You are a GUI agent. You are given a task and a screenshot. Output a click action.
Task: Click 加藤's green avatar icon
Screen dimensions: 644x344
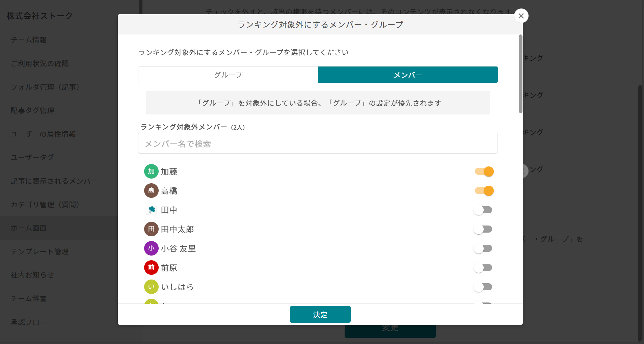[x=151, y=171]
